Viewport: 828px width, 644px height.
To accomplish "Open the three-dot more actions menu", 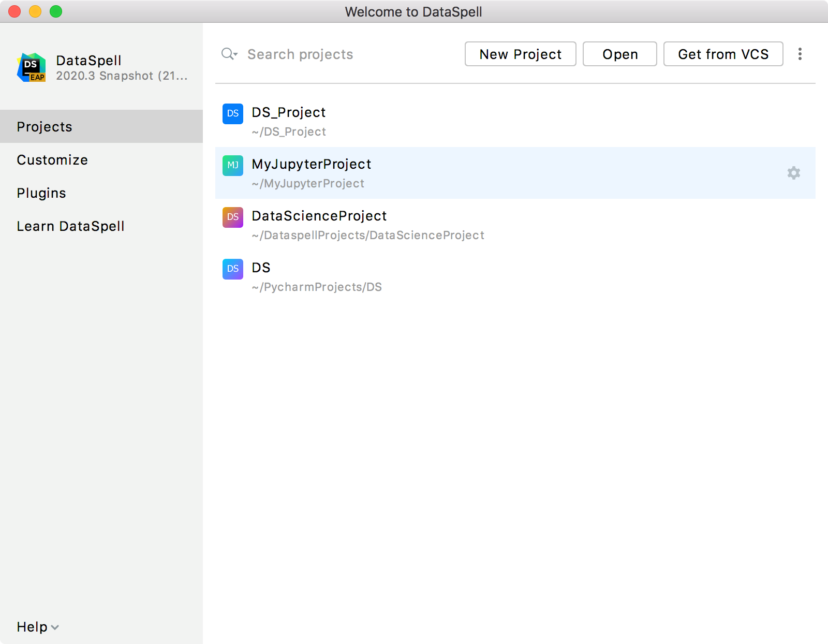I will (800, 54).
